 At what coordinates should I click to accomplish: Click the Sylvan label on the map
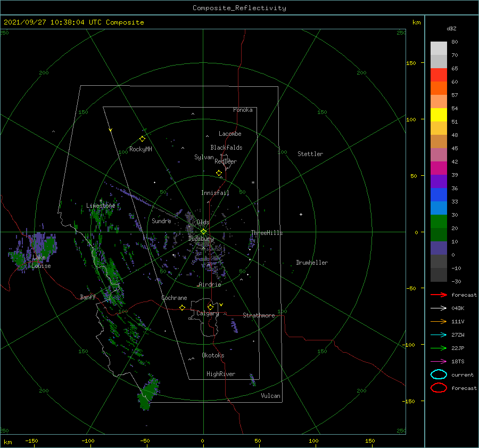click(204, 157)
